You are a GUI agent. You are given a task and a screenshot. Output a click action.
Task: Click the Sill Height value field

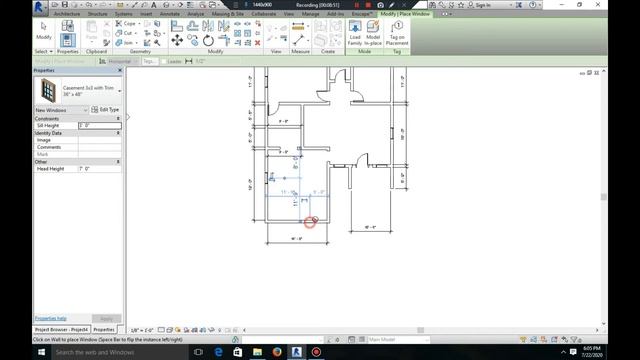coord(100,125)
